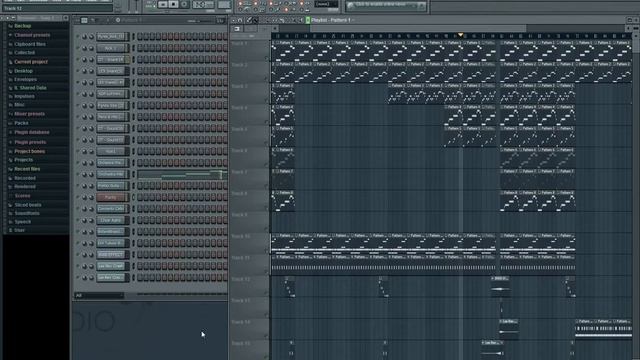The image size is (640, 360).
Task: Click the first small tab icon below Playlist toolbar
Action: pos(237,29)
